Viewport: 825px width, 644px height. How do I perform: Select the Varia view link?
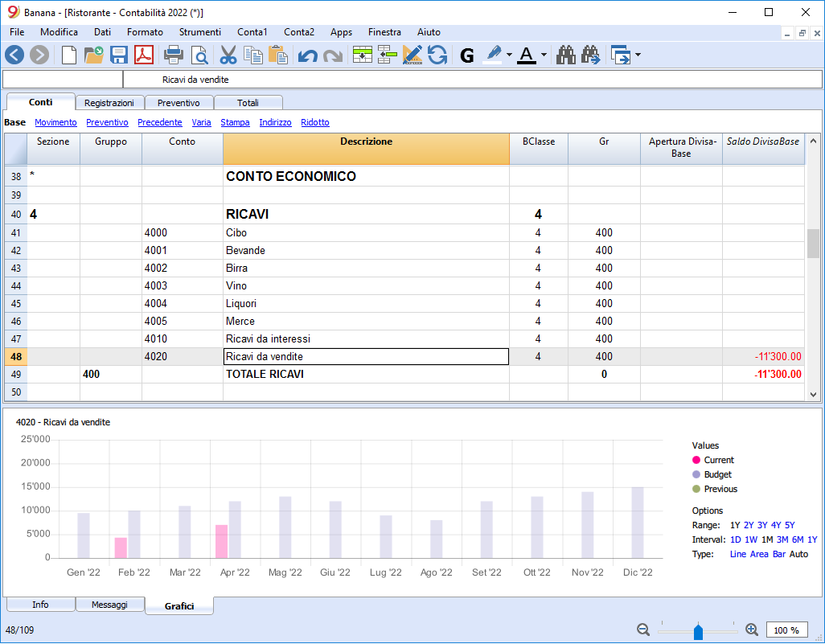[202, 122]
